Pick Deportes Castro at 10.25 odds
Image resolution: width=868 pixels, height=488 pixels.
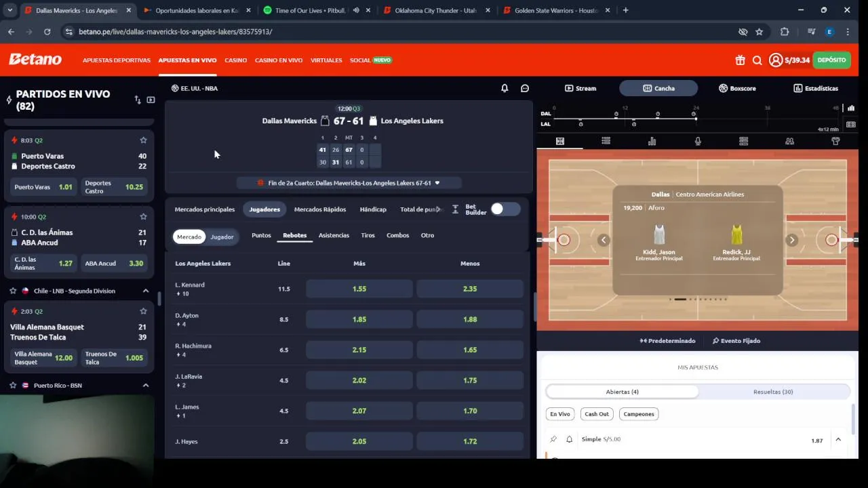tap(114, 187)
